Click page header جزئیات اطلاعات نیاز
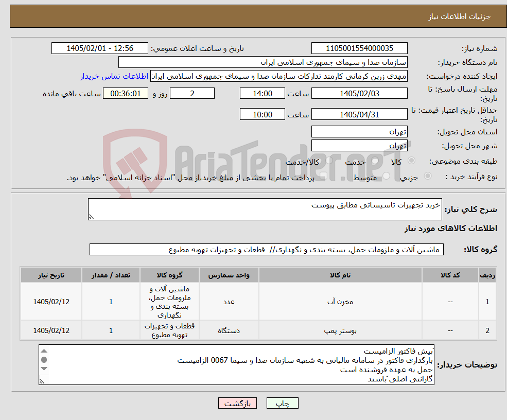507x420 pixels. (460, 16)
